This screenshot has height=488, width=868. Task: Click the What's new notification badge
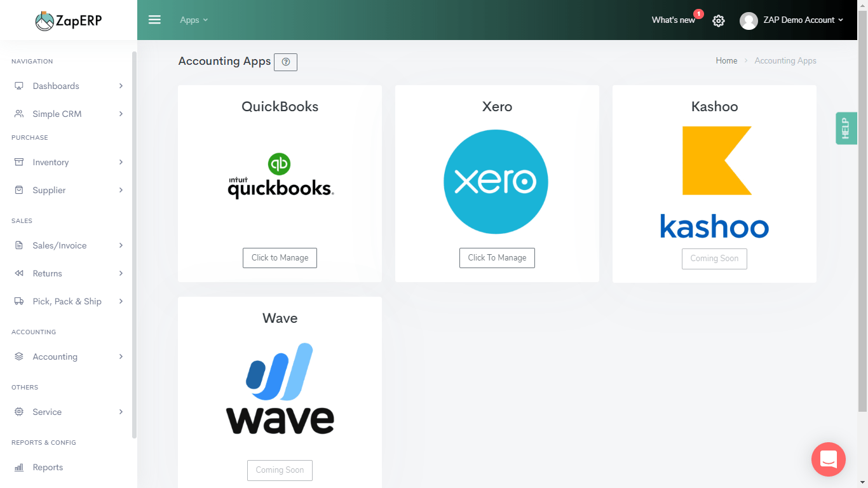pyautogui.click(x=698, y=13)
